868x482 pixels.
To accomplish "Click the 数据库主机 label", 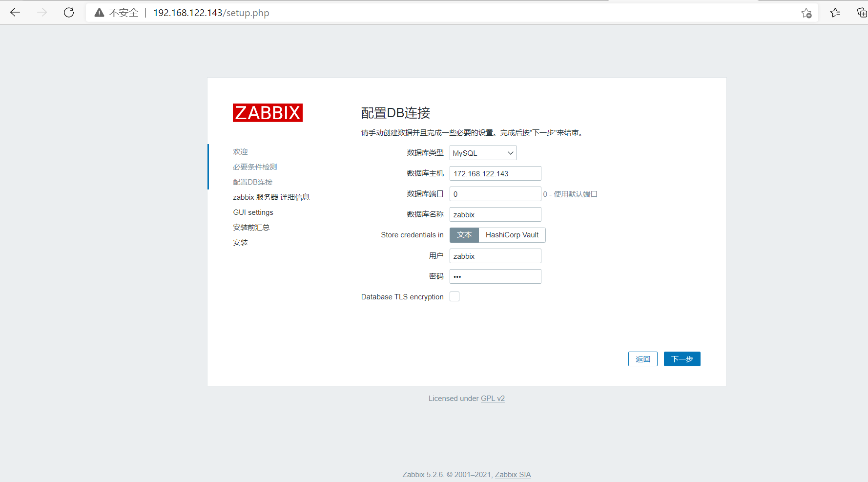I will pos(425,173).
